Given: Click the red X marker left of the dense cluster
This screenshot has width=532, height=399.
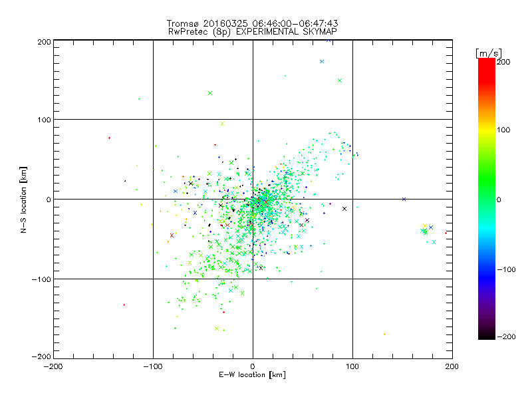Looking at the screenshot, I should coord(172,235).
